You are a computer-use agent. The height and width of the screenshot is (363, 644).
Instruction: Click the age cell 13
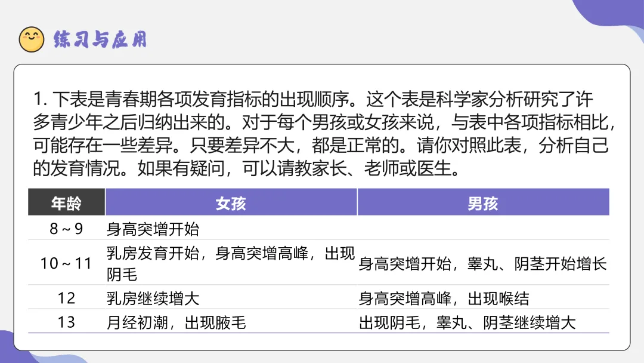click(x=67, y=322)
